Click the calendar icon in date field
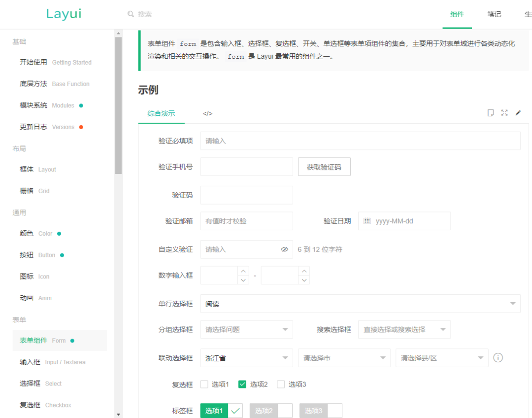Viewport: 532px width, 418px height. pyautogui.click(x=367, y=221)
